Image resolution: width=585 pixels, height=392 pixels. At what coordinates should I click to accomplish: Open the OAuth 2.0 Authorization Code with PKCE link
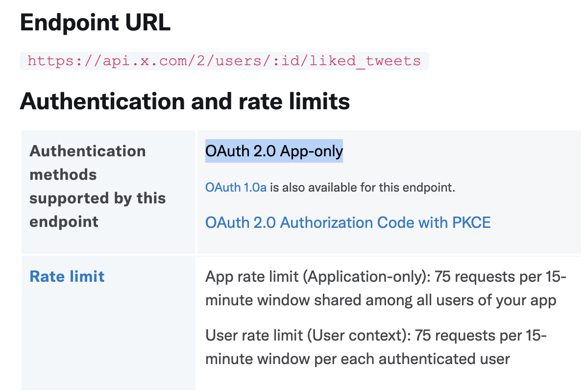click(347, 222)
